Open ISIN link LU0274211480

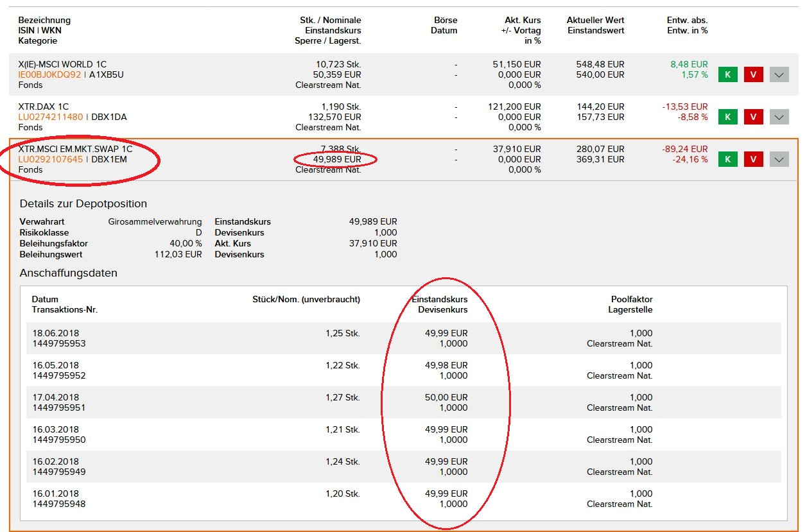[x=51, y=117]
